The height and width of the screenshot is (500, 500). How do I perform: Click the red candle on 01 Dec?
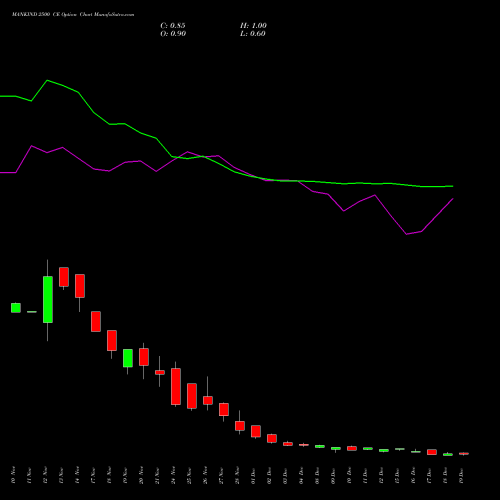256,431
